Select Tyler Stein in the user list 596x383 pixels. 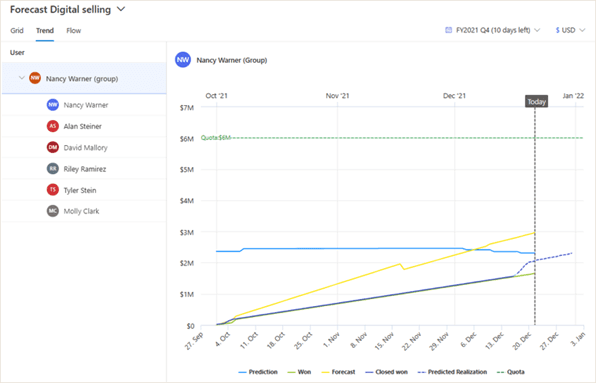click(84, 190)
